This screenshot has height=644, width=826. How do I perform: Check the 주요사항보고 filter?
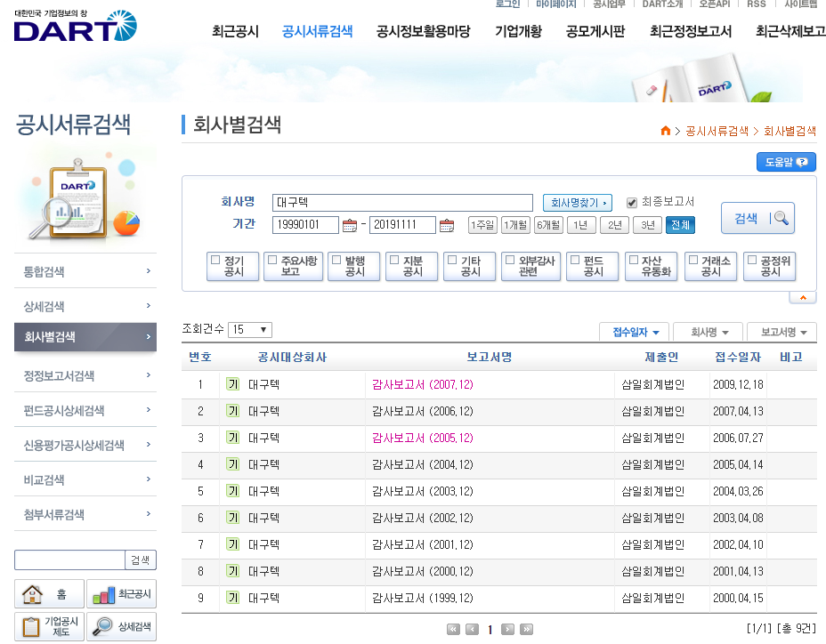pos(272,260)
